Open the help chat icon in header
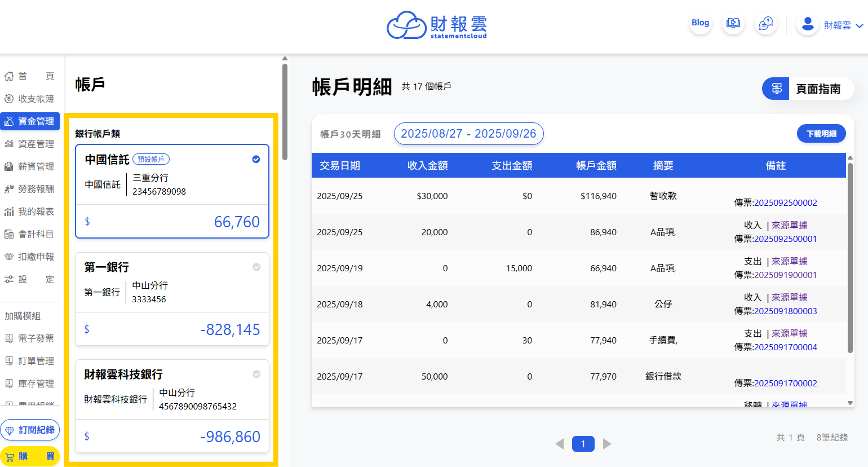Screen dimensions: 868x467 coord(765,23)
